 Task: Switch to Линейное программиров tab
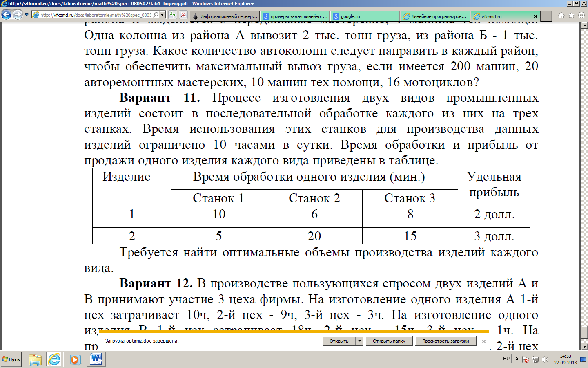pyautogui.click(x=435, y=16)
